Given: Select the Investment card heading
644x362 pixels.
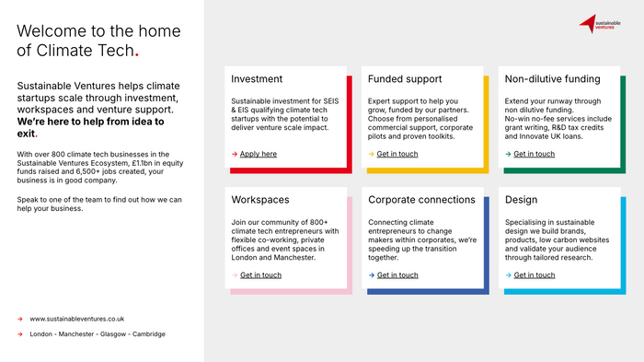Looking at the screenshot, I should click(257, 79).
